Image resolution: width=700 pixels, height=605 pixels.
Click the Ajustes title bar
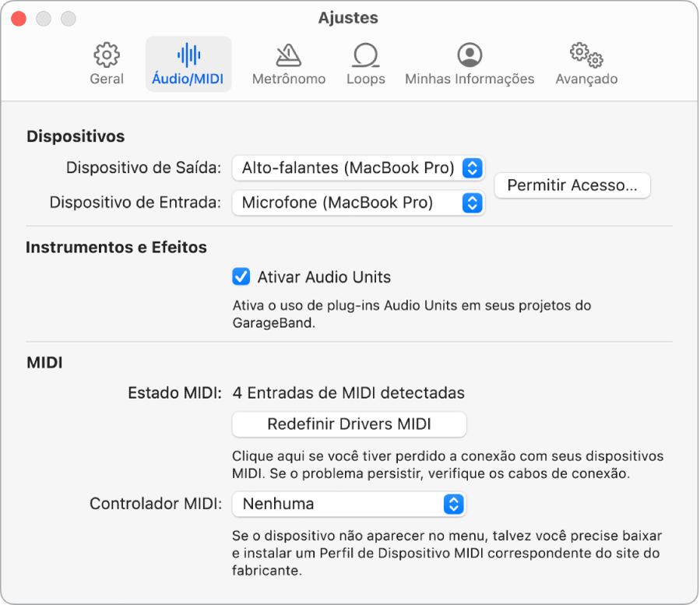click(x=348, y=17)
